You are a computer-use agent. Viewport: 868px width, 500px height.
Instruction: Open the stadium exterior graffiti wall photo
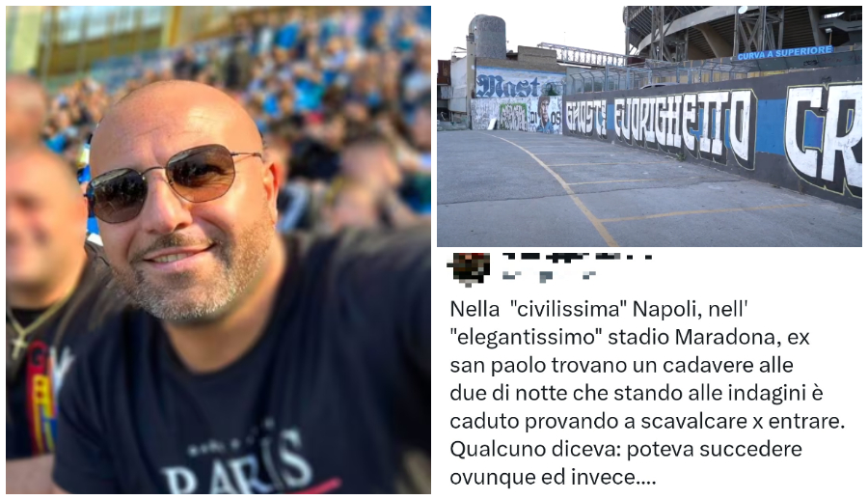649,126
